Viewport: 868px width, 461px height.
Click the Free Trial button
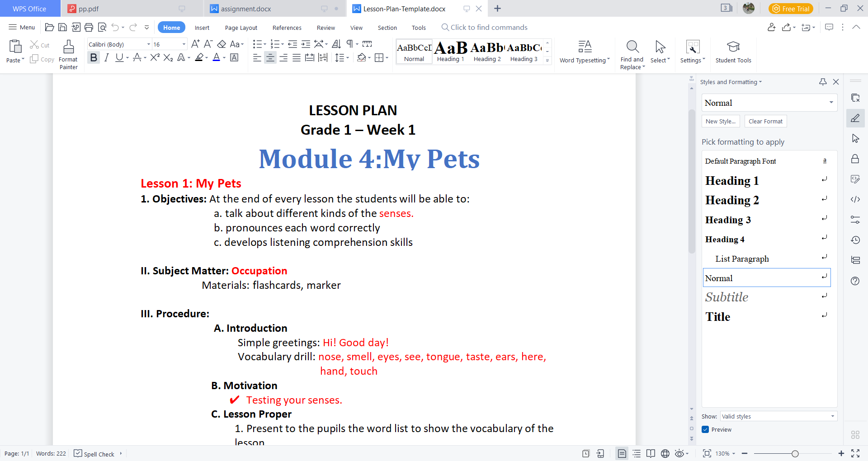pyautogui.click(x=791, y=9)
